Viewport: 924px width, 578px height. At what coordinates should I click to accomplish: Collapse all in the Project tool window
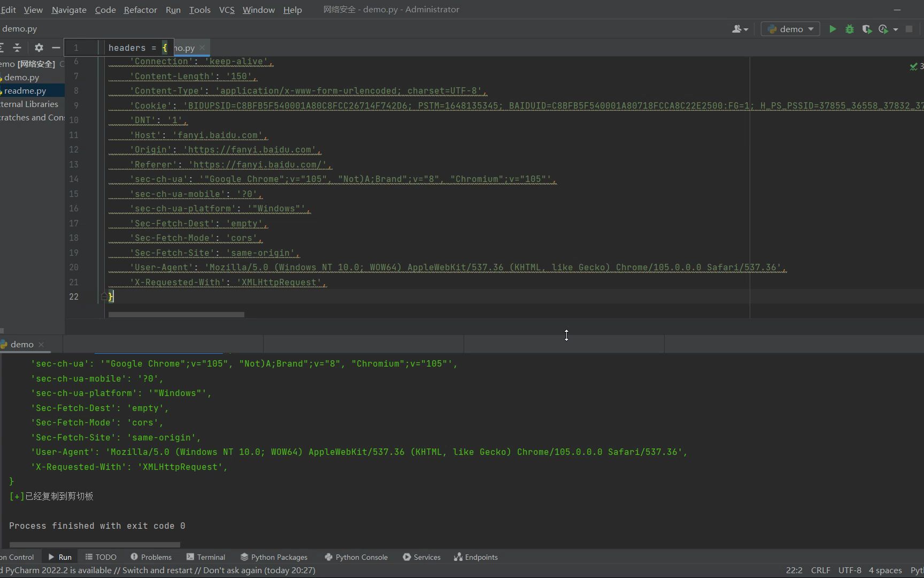[17, 48]
